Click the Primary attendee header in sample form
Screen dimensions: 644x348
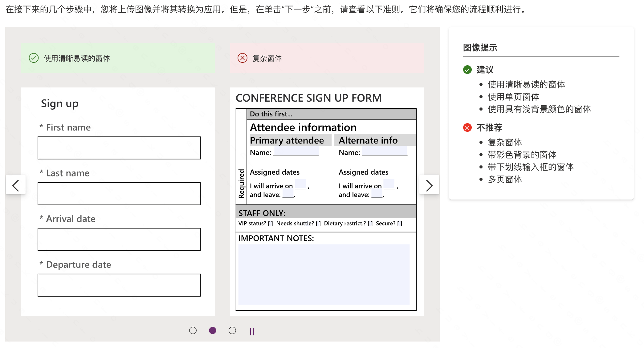tap(287, 140)
